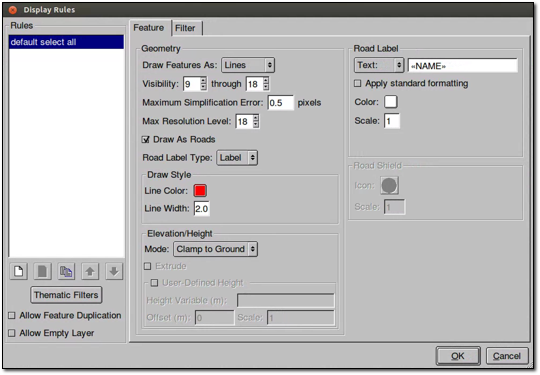540x375 pixels.
Task: Open Draw Features As dropdown
Action: pos(248,65)
